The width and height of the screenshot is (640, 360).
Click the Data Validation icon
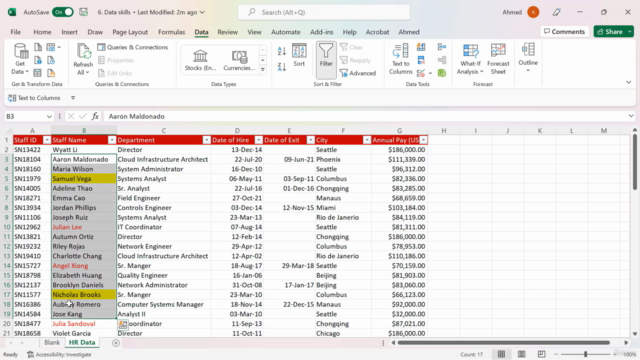[421, 73]
